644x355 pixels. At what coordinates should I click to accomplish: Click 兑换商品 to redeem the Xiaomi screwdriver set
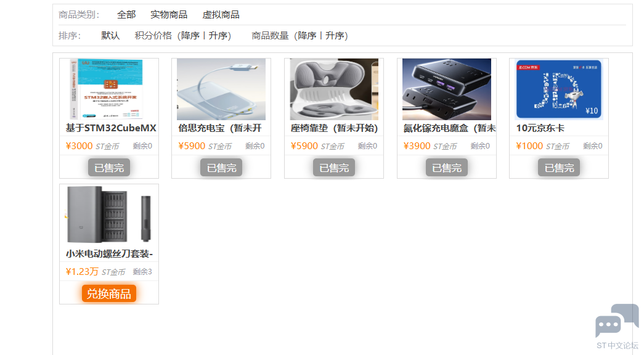(109, 293)
